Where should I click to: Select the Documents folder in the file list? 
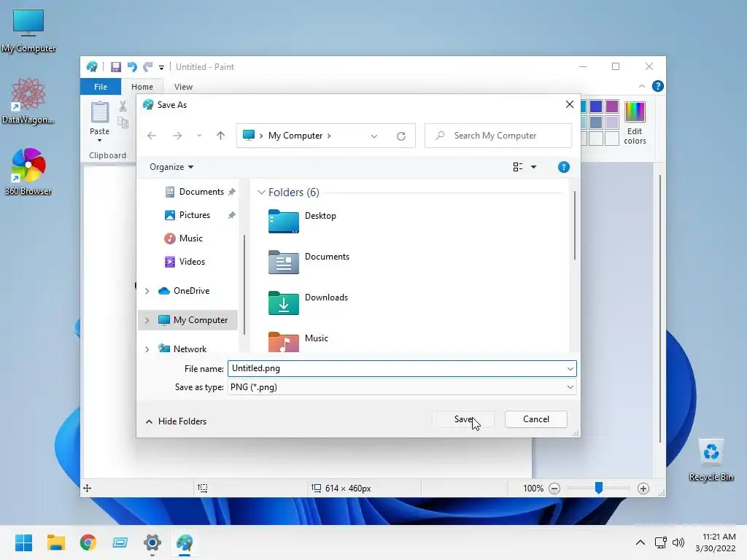(309, 262)
